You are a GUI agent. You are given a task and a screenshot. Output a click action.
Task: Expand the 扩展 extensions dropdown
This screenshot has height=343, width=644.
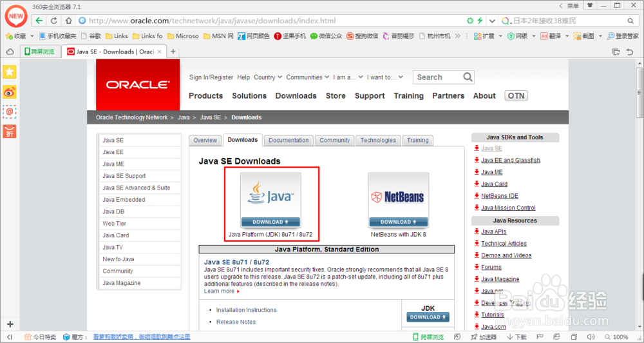[500, 36]
